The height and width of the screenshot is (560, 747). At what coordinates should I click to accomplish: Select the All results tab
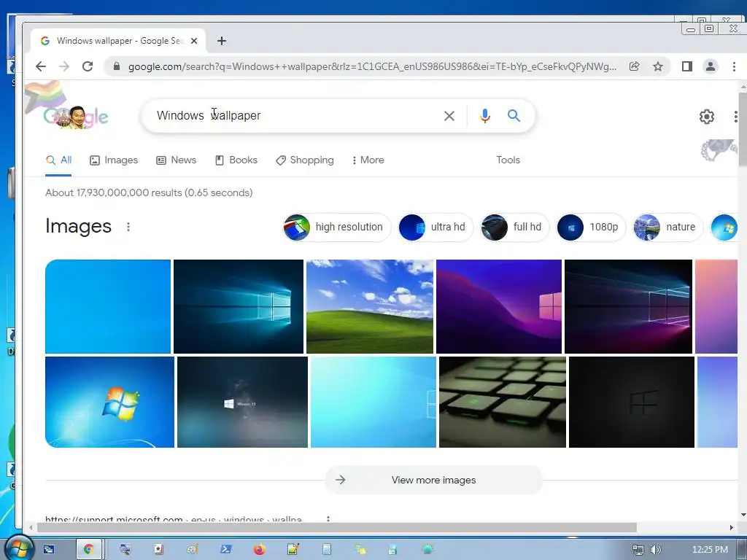click(x=58, y=160)
